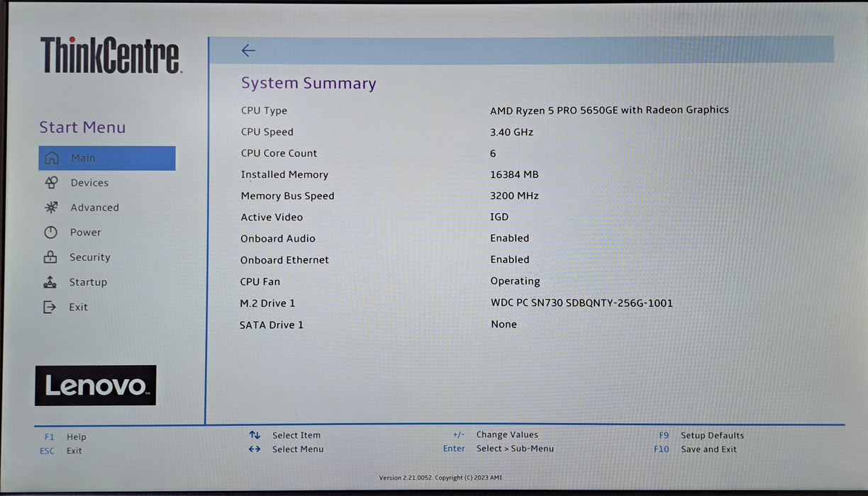Click None value for SATA Drive 1

503,324
